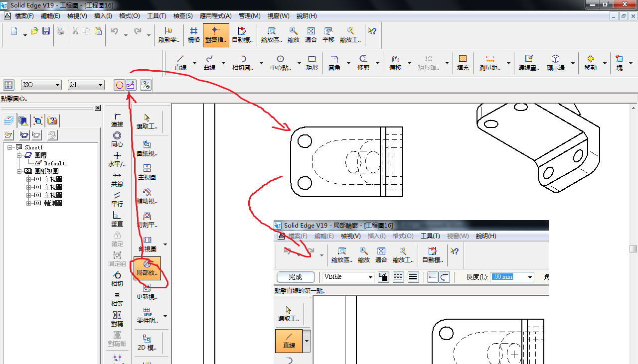Toggle the rightmost icon on the ISO ribbon bar
638x364 pixels.
(x=146, y=85)
